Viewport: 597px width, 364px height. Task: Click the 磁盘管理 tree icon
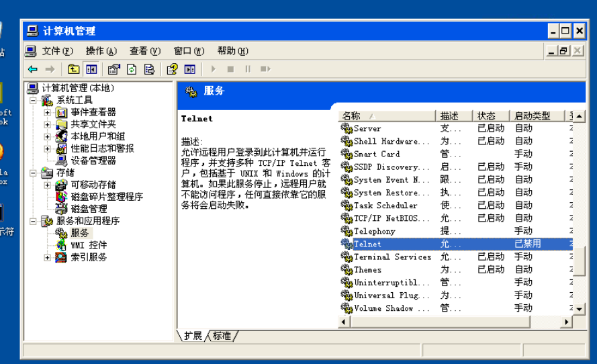click(61, 209)
